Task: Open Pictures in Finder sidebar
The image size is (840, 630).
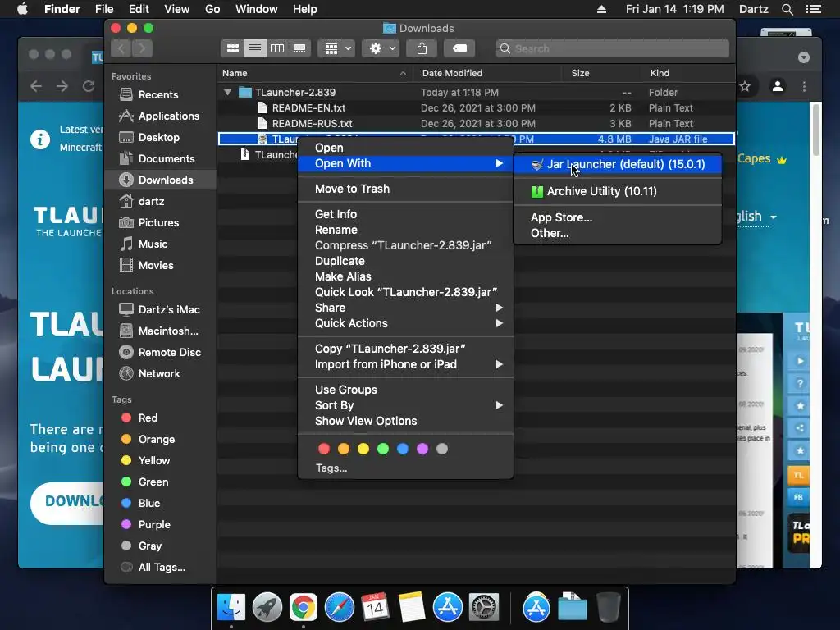Action: [x=161, y=223]
